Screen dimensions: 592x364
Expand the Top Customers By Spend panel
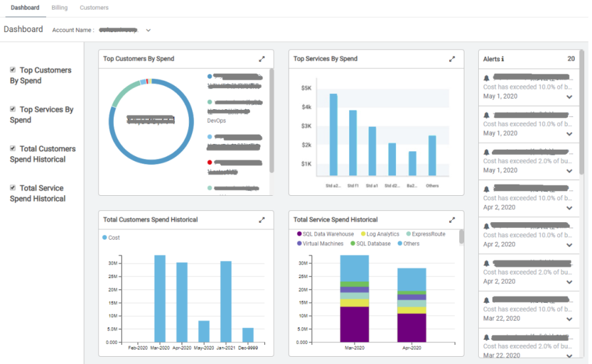click(262, 59)
